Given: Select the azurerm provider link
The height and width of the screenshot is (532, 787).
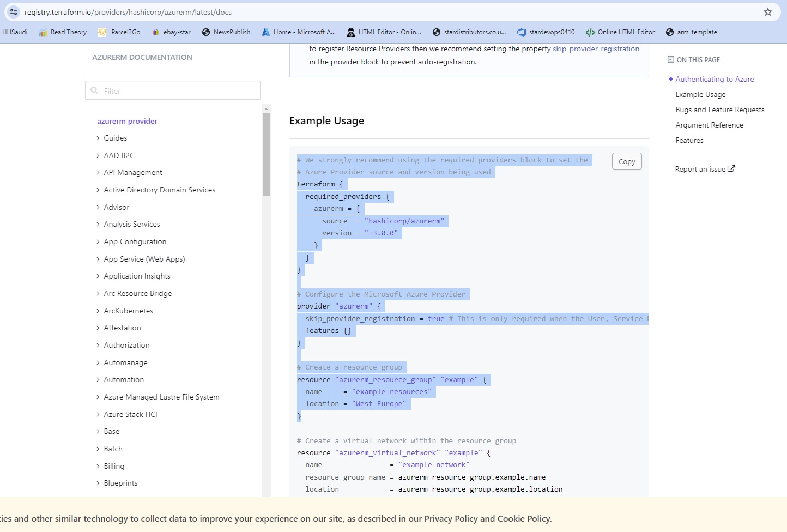Looking at the screenshot, I should coord(127,121).
